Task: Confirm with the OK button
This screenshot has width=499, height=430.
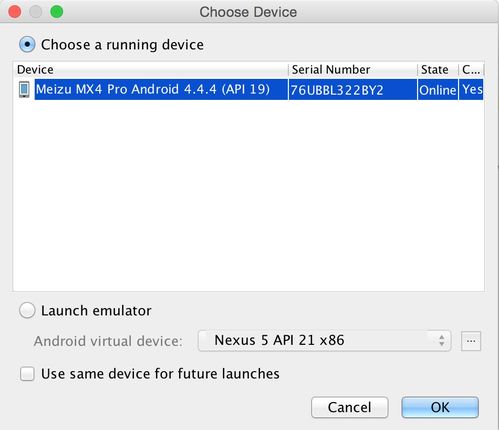Action: click(440, 407)
